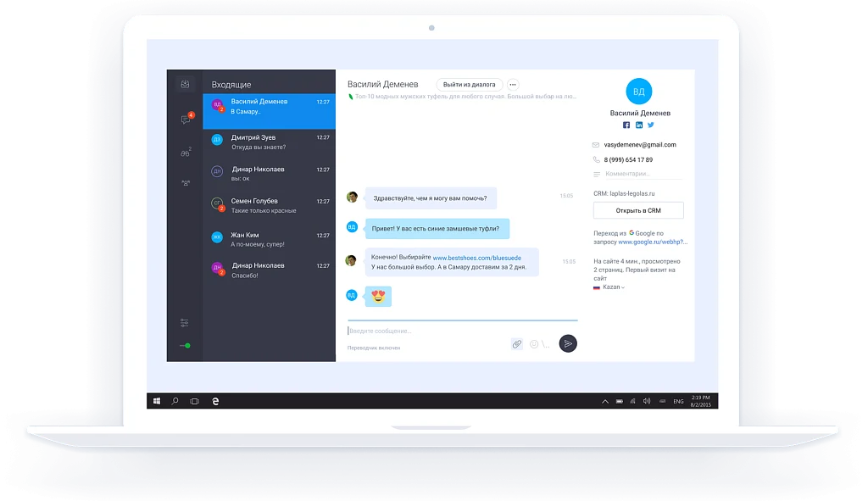Send message with the round arrow button

(568, 344)
